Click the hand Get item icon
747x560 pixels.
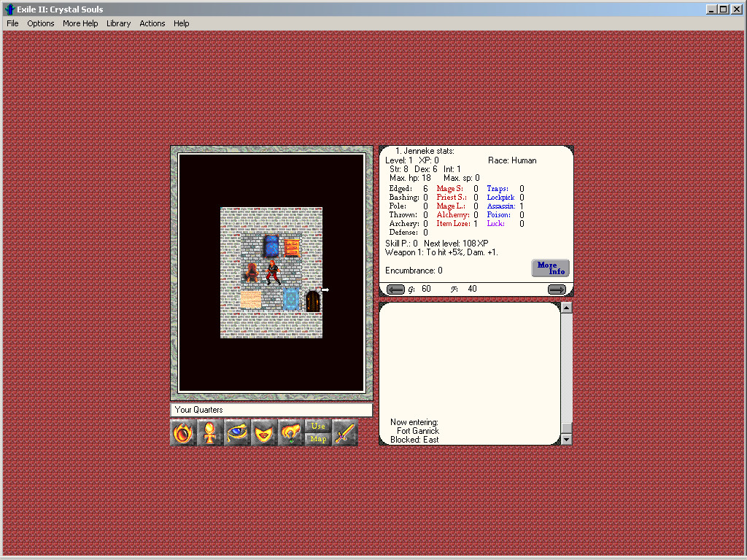[290, 433]
